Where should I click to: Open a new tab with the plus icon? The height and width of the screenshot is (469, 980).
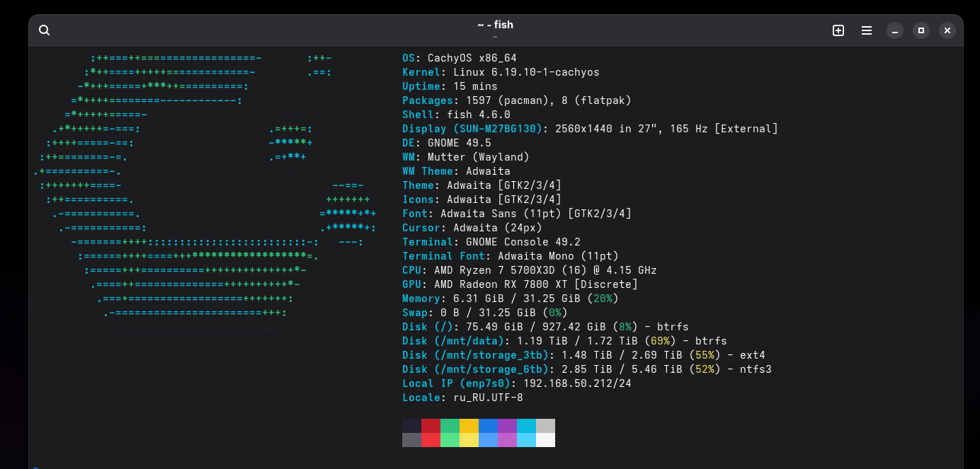(838, 30)
